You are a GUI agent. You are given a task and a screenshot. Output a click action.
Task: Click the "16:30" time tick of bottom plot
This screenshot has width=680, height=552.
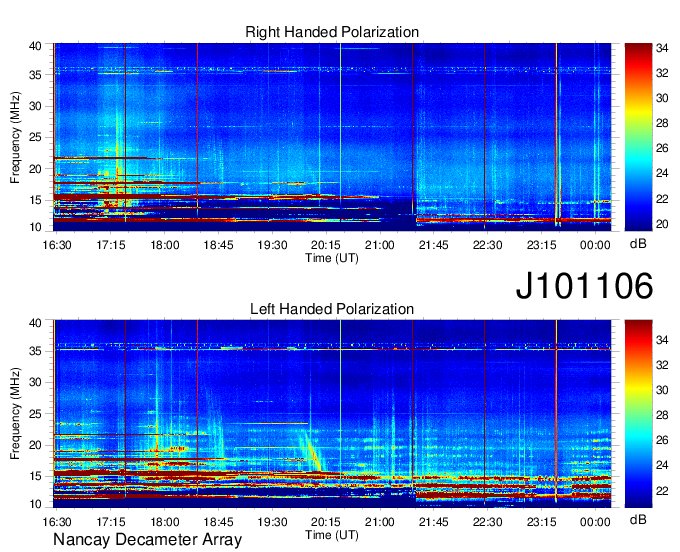pyautogui.click(x=57, y=522)
